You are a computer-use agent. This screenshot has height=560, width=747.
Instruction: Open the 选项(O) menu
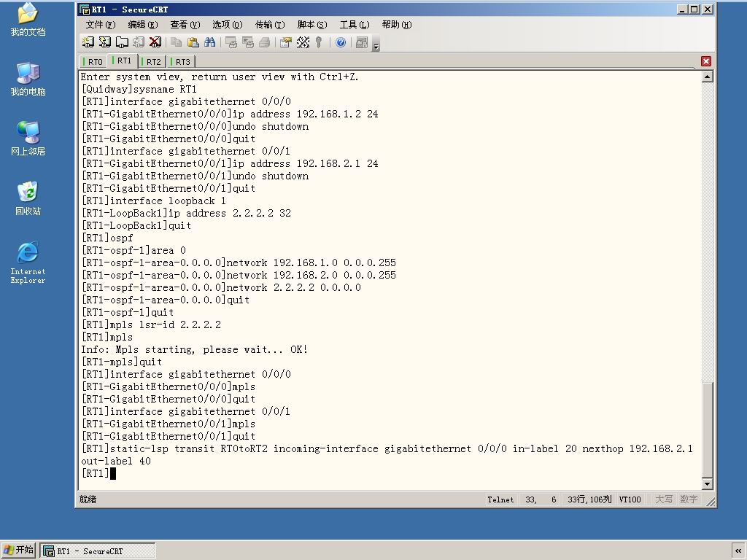228,25
